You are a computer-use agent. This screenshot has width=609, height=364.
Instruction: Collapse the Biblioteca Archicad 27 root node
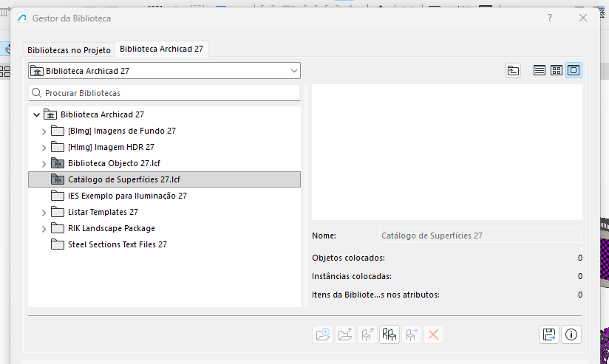(36, 115)
